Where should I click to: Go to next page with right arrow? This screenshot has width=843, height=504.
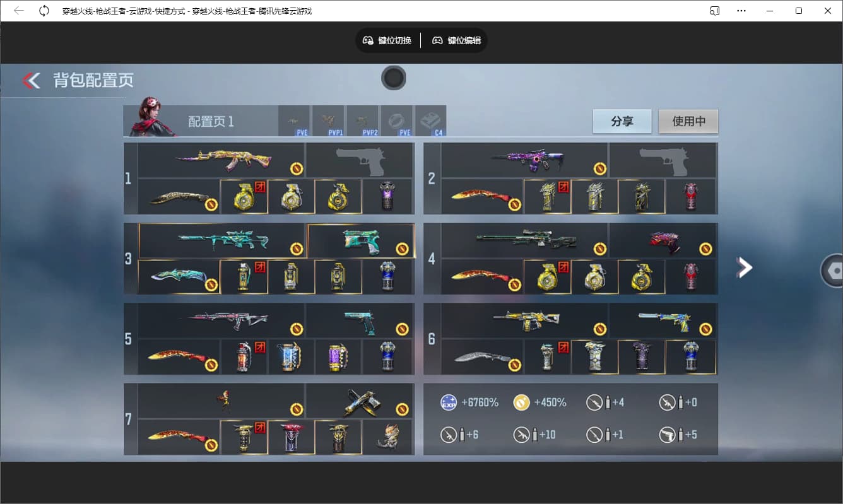coord(745,267)
